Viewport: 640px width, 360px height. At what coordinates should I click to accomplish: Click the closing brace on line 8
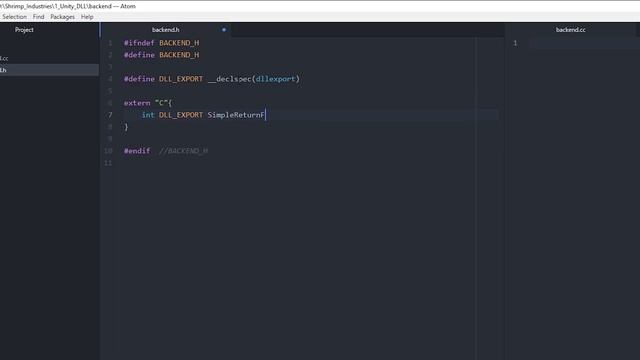click(x=126, y=127)
